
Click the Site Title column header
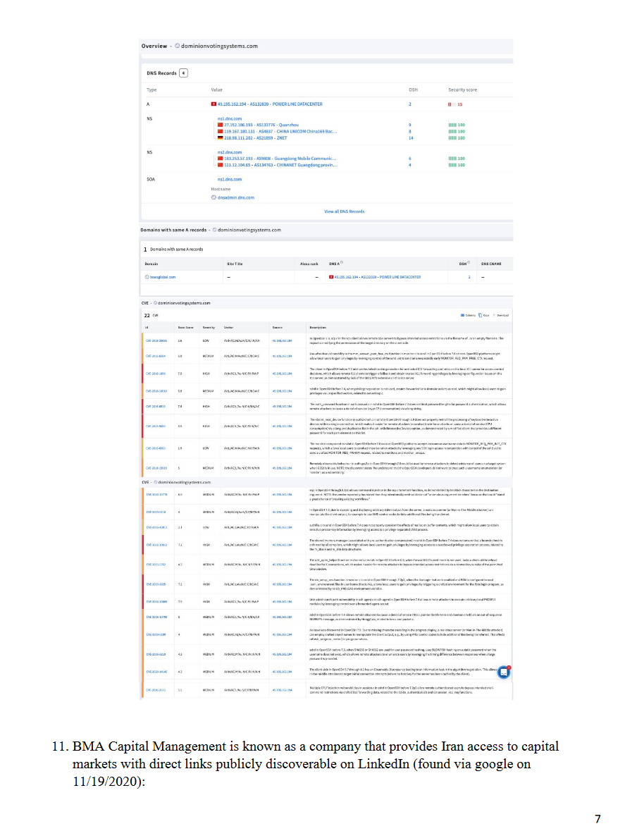point(235,264)
